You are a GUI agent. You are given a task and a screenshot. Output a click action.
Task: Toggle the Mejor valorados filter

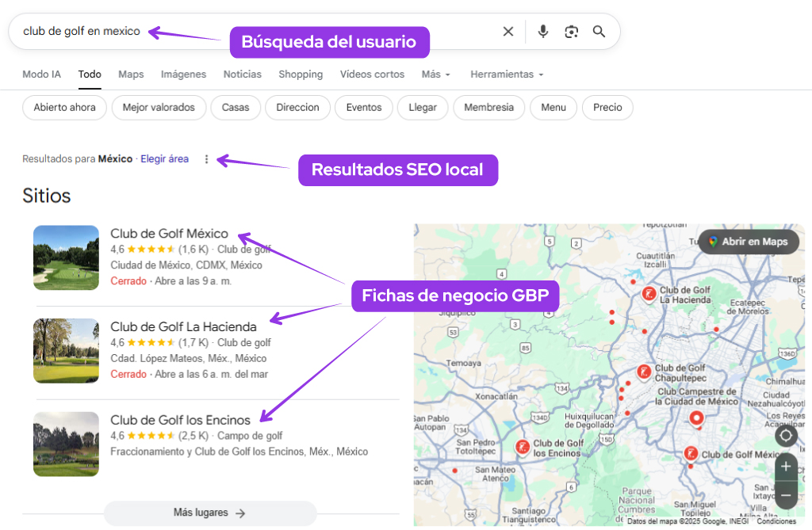coord(159,107)
